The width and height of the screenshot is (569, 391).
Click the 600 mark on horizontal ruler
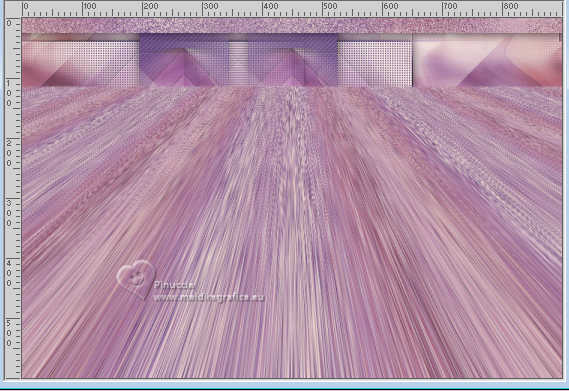pyautogui.click(x=390, y=6)
